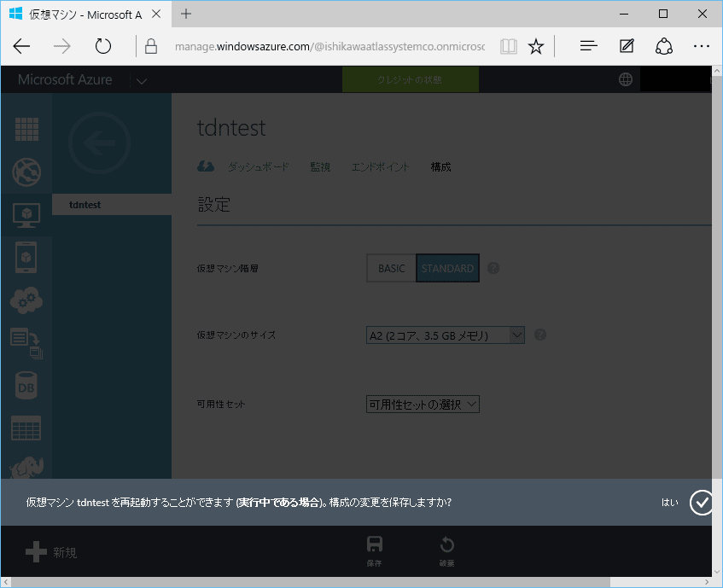
Task: Click the 新規 new button
Action: [x=51, y=552]
